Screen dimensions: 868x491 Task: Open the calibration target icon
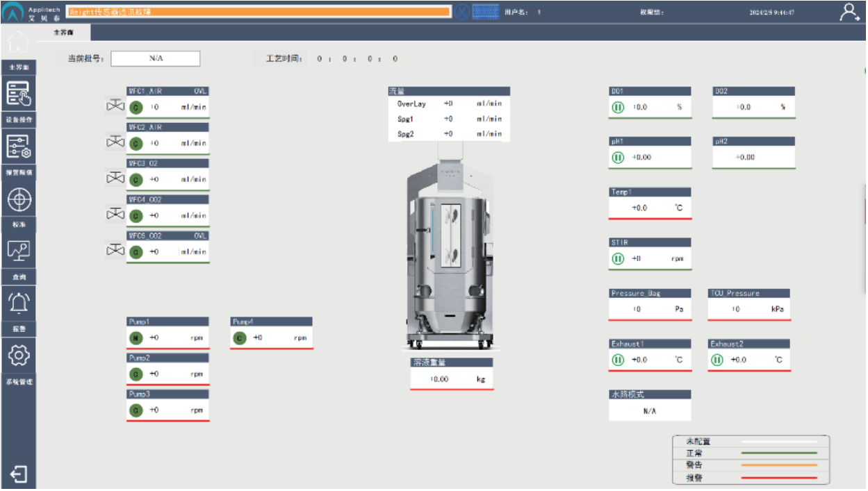click(19, 199)
